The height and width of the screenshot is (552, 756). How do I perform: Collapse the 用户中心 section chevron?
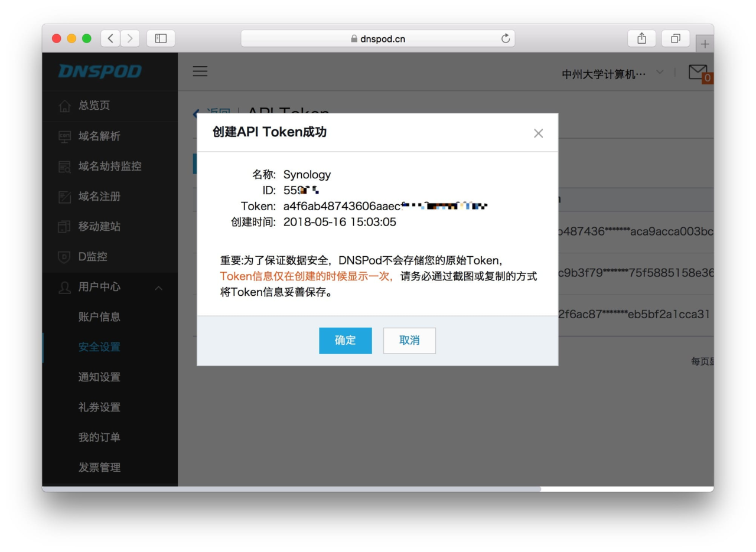pyautogui.click(x=158, y=288)
